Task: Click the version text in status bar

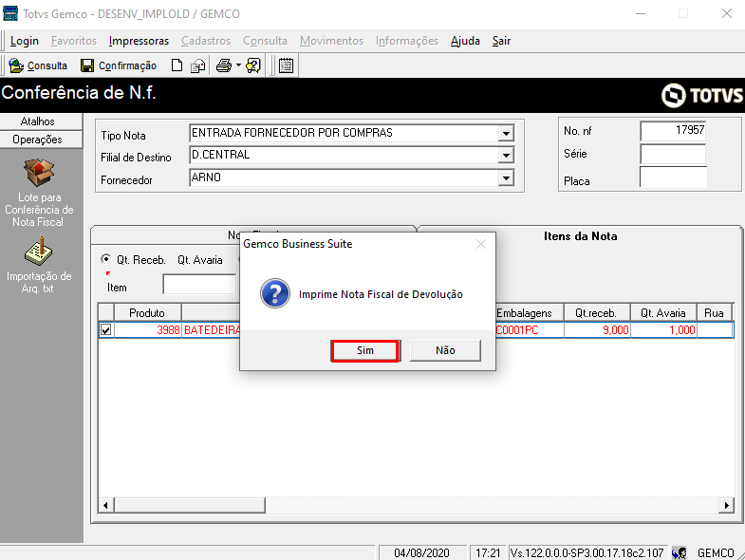Action: click(x=587, y=552)
